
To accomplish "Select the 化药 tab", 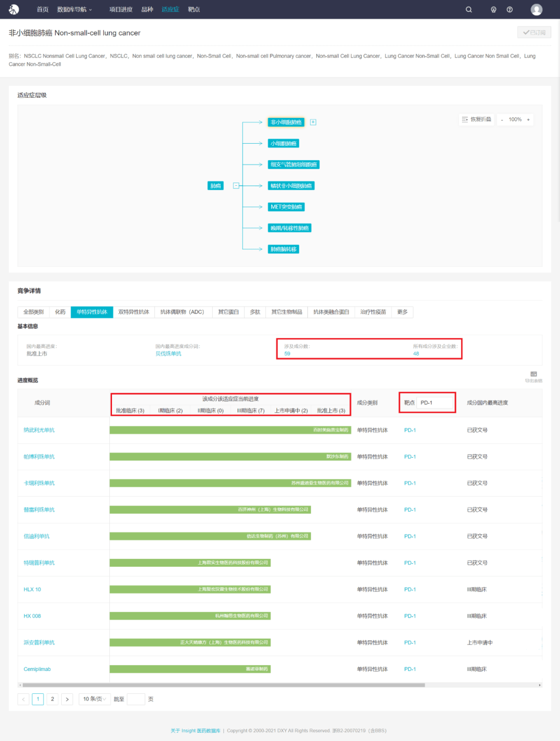I will pos(60,312).
